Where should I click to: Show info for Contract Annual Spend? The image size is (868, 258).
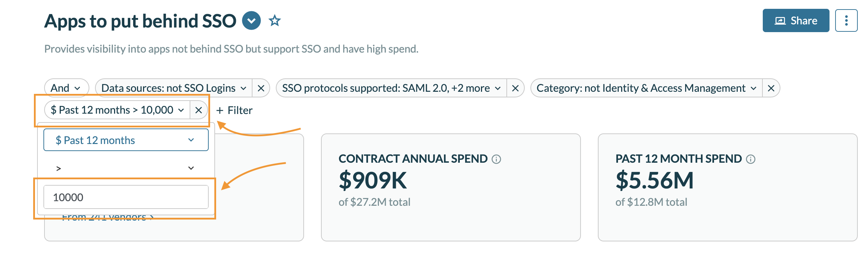[497, 159]
